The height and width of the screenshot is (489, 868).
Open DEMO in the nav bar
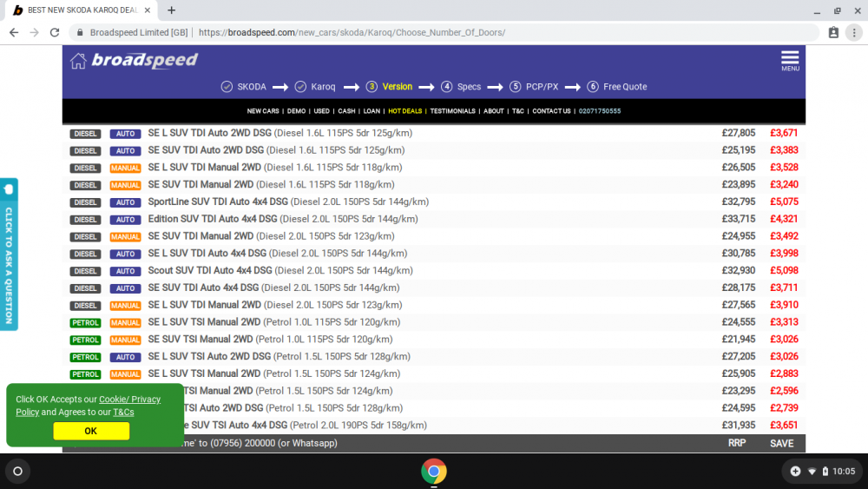coord(296,111)
